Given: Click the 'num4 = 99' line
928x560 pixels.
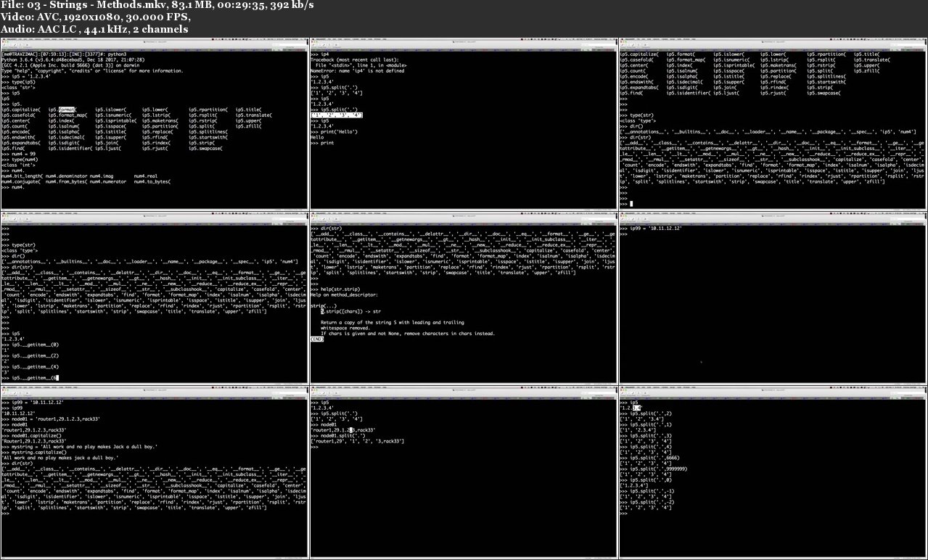Looking at the screenshot, I should pos(17,154).
